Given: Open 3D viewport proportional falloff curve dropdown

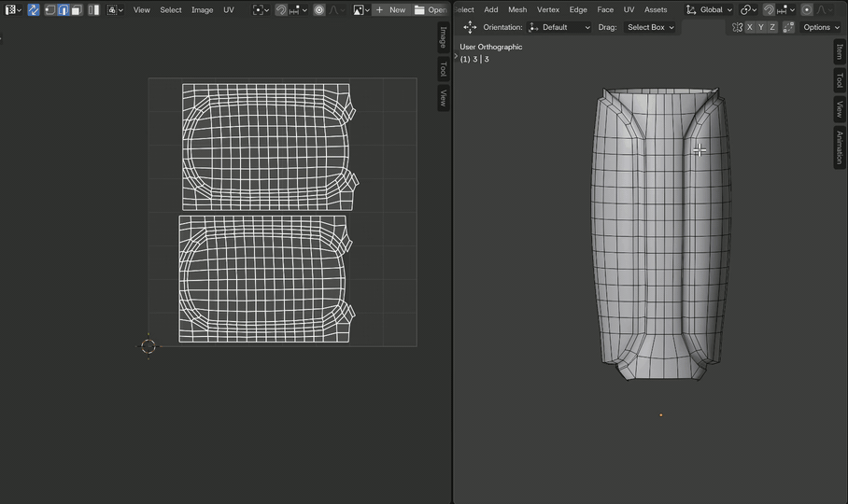Looking at the screenshot, I should [x=825, y=9].
